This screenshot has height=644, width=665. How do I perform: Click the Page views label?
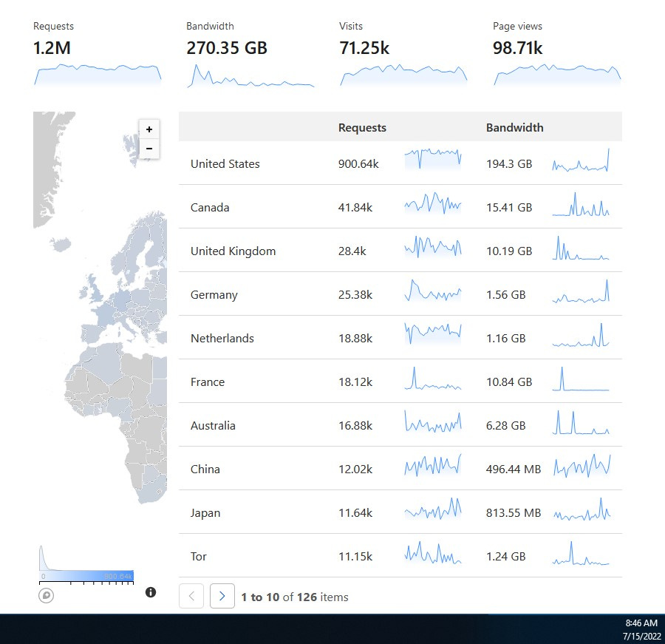click(x=517, y=27)
